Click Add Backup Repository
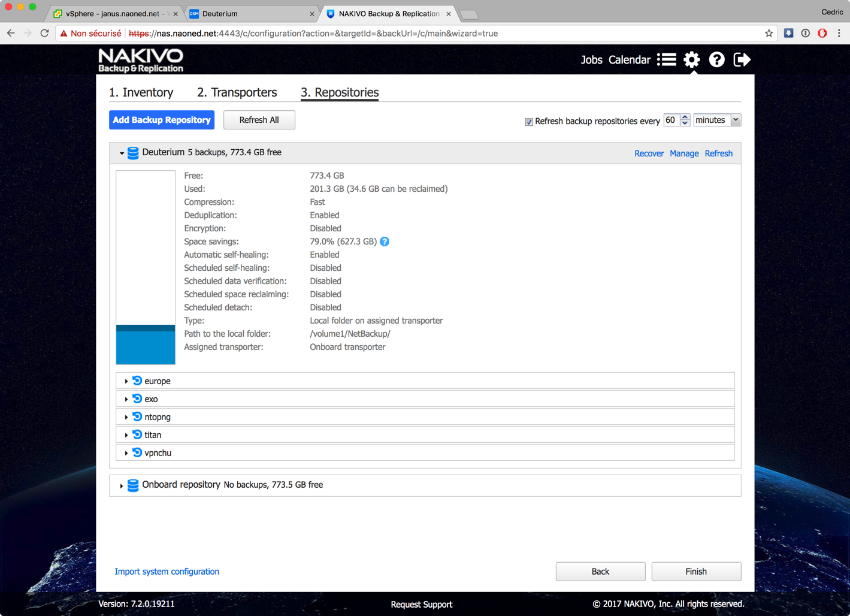 [x=162, y=120]
